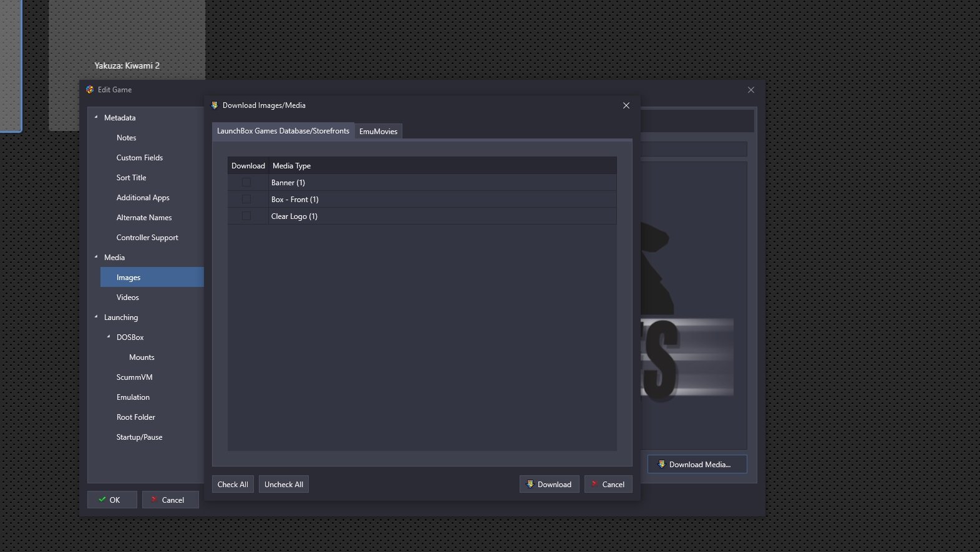Click Cancel in the Edit Game window
The image size is (980, 552).
pyautogui.click(x=170, y=500)
